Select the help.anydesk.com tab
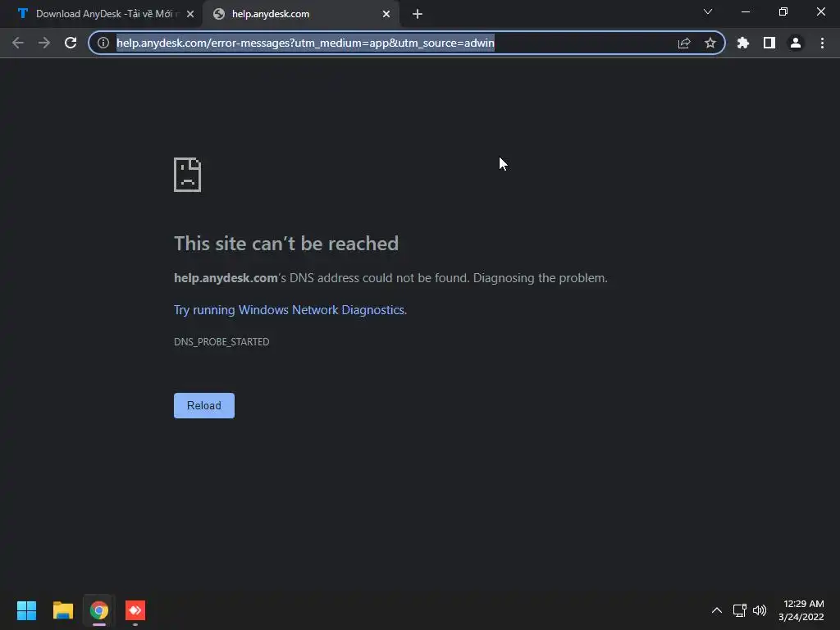 [x=300, y=14]
